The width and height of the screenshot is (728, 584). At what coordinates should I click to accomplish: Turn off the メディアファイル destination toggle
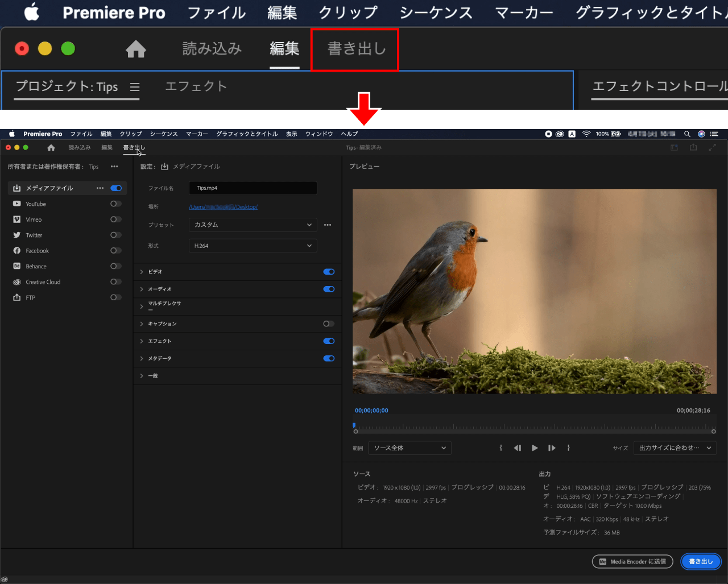(116, 188)
